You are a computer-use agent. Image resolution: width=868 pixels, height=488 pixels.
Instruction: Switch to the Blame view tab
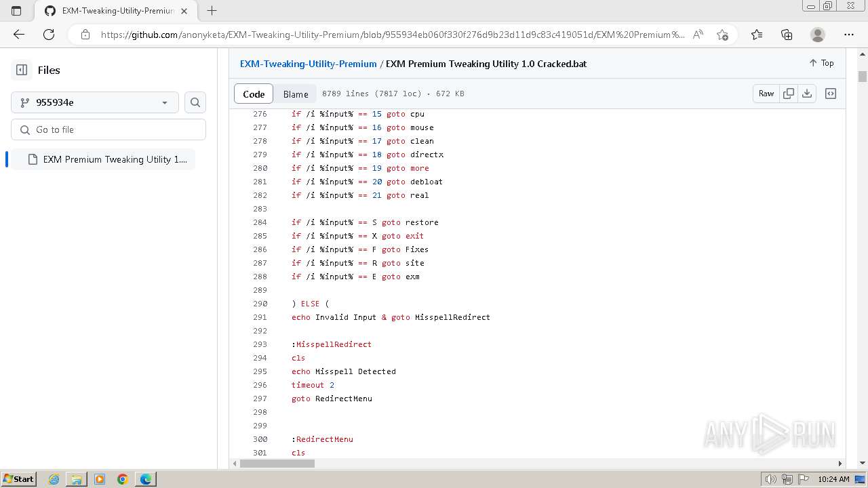296,94
